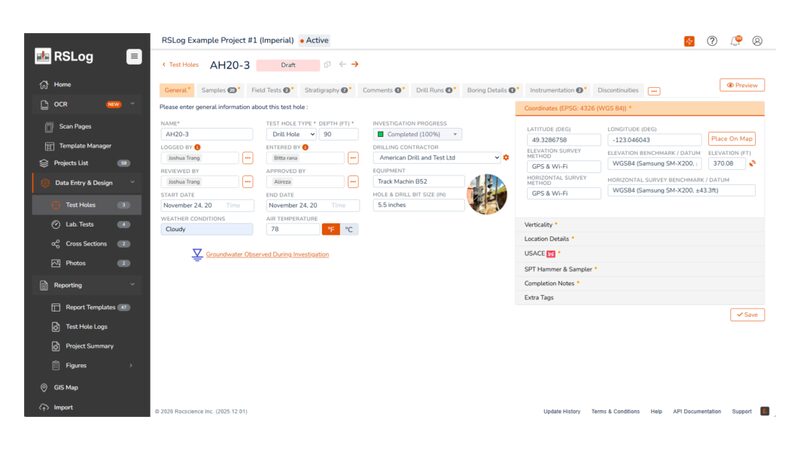Expand the Figures submenu

tap(131, 366)
